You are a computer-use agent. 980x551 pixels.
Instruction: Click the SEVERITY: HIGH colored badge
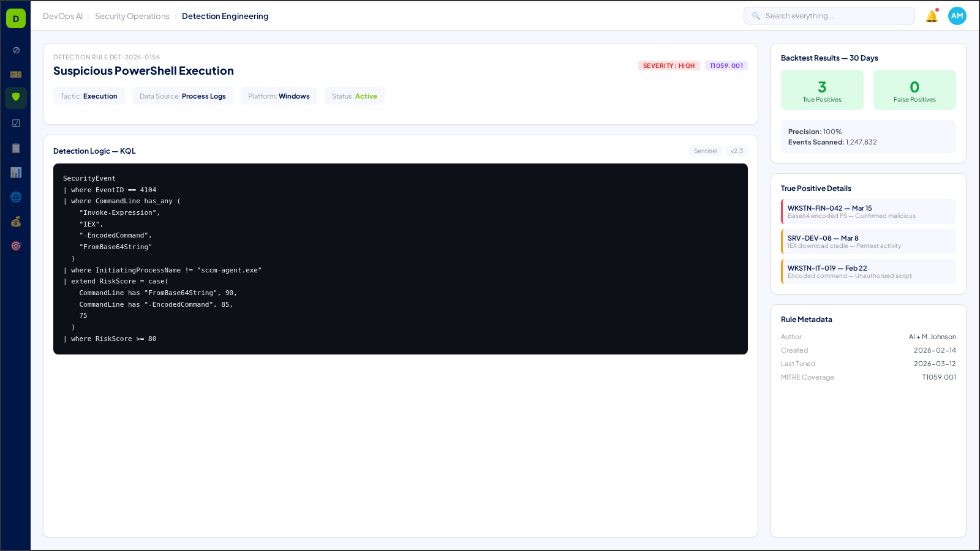[x=669, y=65]
